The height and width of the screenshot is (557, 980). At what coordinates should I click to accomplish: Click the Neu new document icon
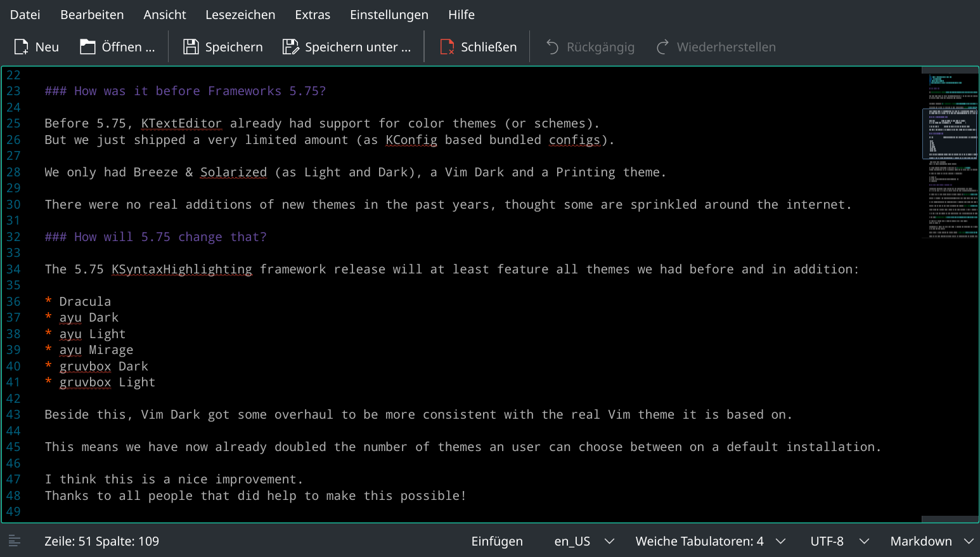21,47
